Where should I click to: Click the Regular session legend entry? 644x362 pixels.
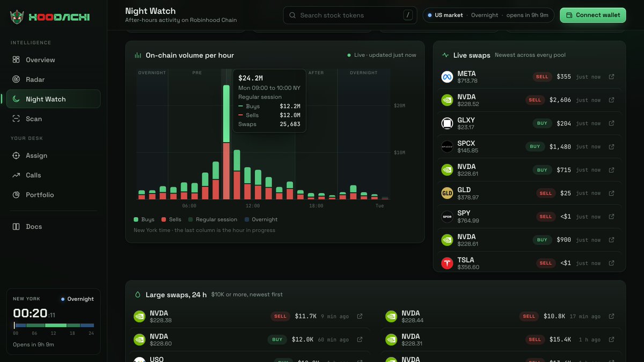pos(213,219)
